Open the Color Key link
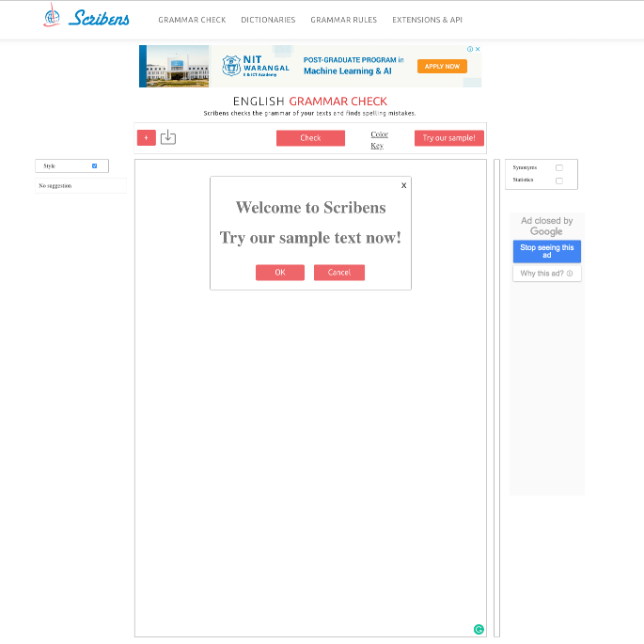Image resolution: width=644 pixels, height=644 pixels. [379, 140]
